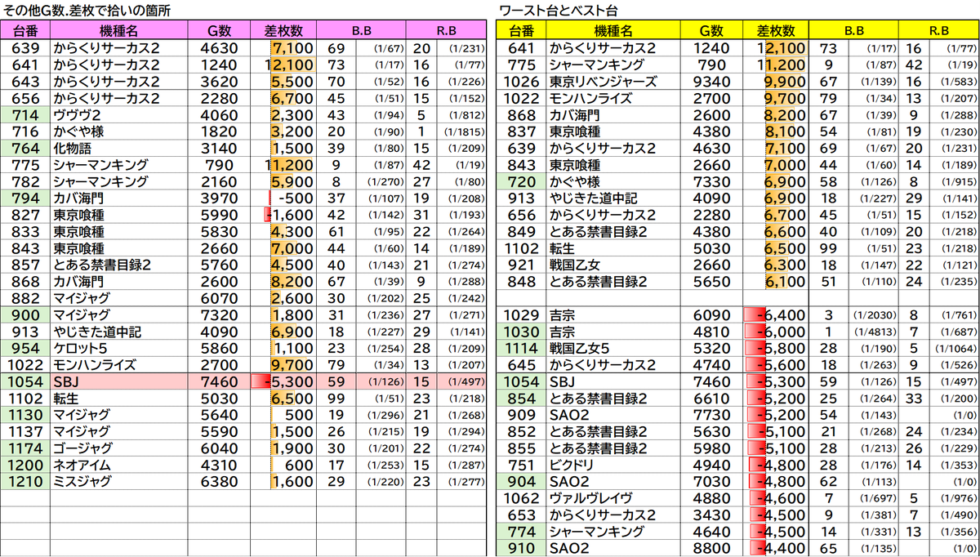This screenshot has width=980, height=557.
Task: Click the G数 value 8800
Action: [712, 548]
